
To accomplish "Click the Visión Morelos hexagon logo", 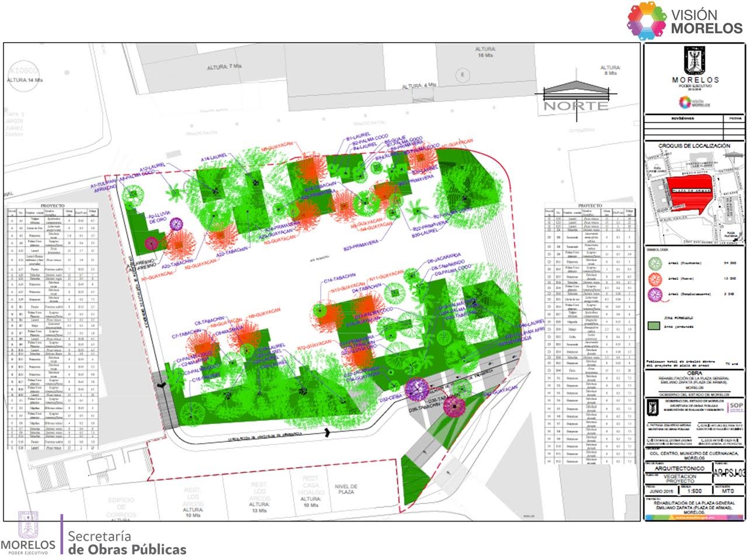I will click(x=647, y=20).
